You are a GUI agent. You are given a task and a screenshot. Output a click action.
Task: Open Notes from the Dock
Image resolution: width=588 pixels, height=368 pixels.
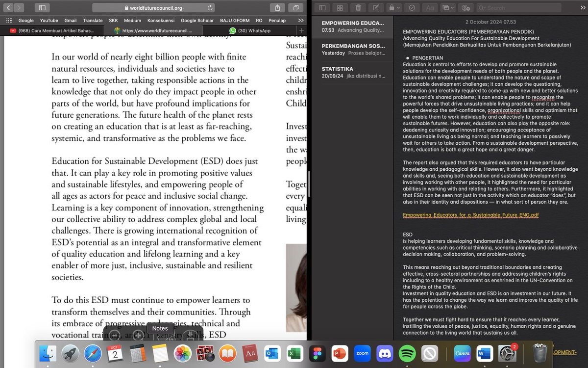160,353
